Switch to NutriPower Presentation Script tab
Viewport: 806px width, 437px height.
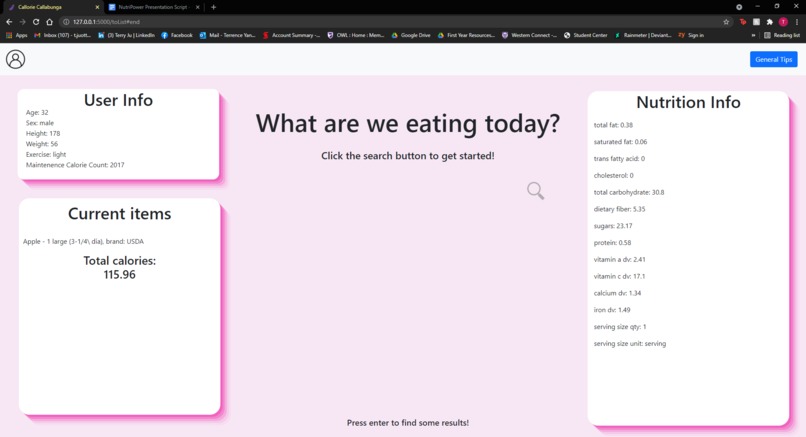coord(154,7)
